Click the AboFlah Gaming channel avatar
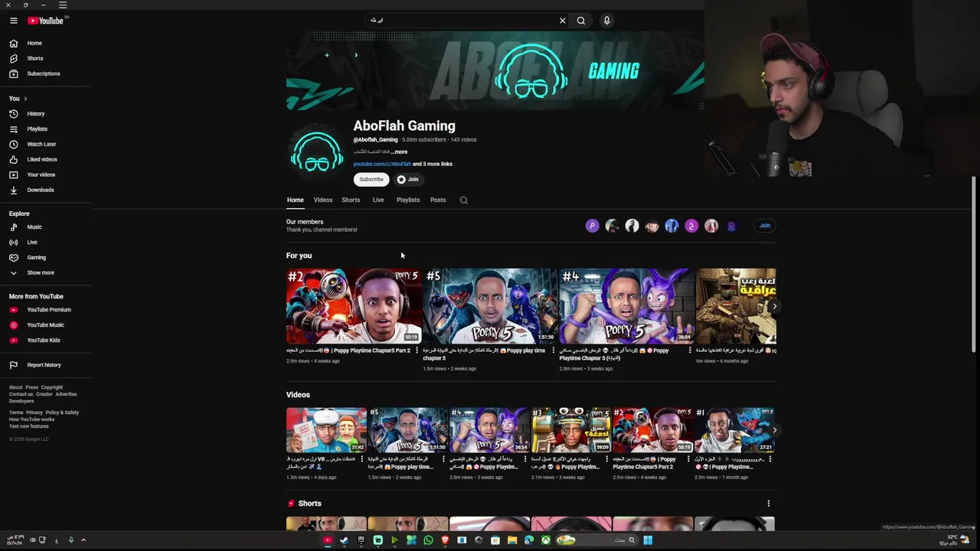Screen dimensions: 980x551 (316, 152)
